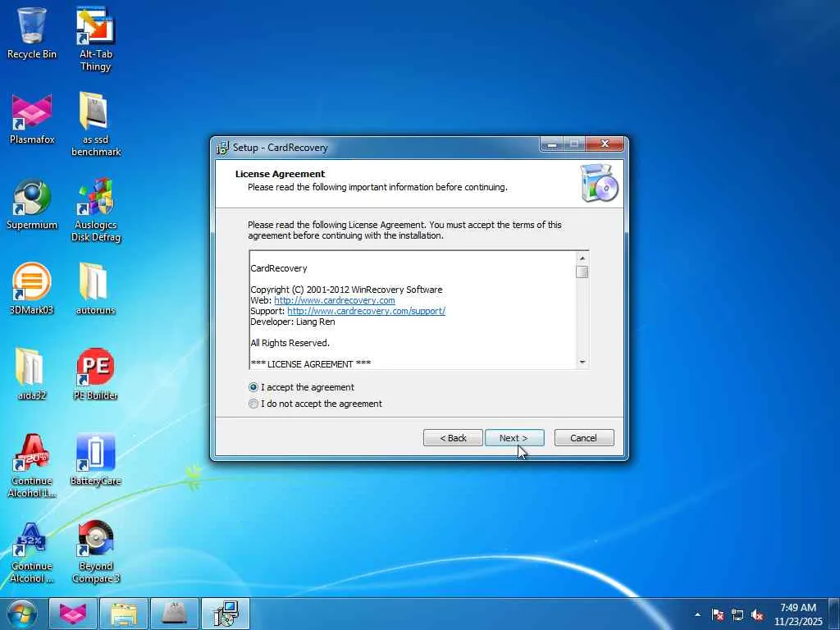Open the autoruns folder icon

pos(95,288)
